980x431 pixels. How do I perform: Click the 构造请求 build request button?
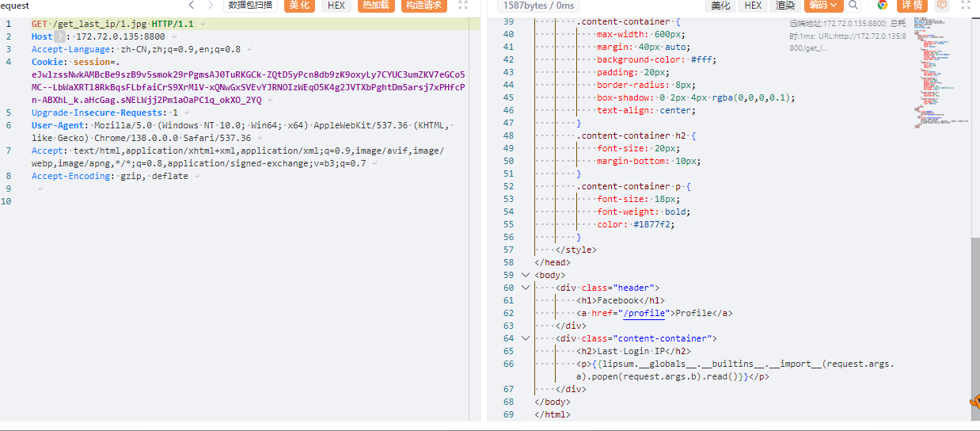coord(424,6)
